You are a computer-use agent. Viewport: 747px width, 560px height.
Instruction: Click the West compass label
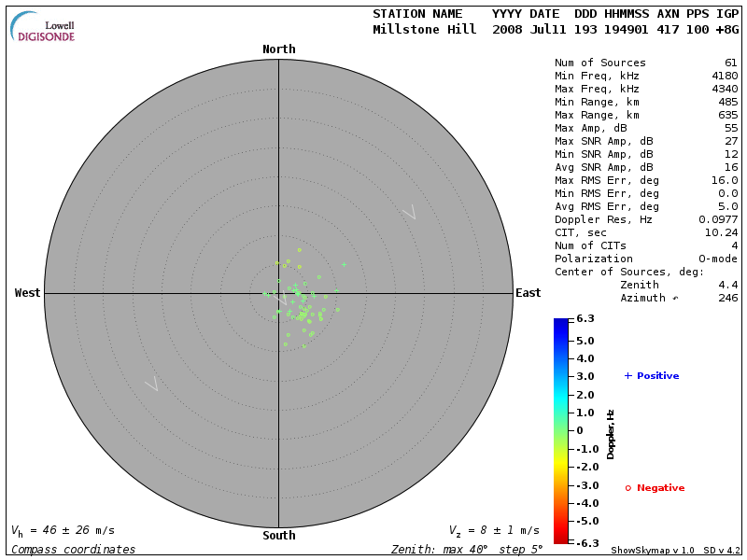click(28, 293)
